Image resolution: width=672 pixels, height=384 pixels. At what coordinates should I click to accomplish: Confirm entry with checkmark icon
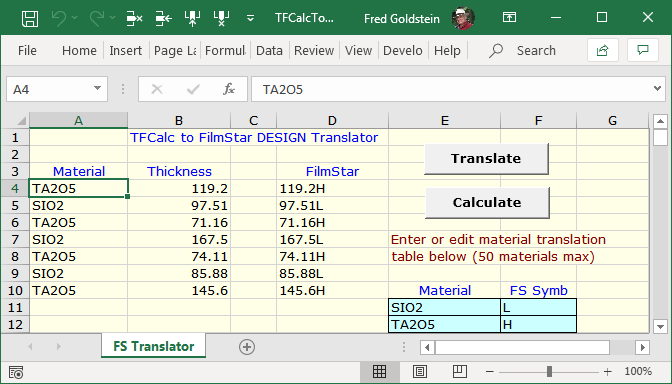point(193,89)
